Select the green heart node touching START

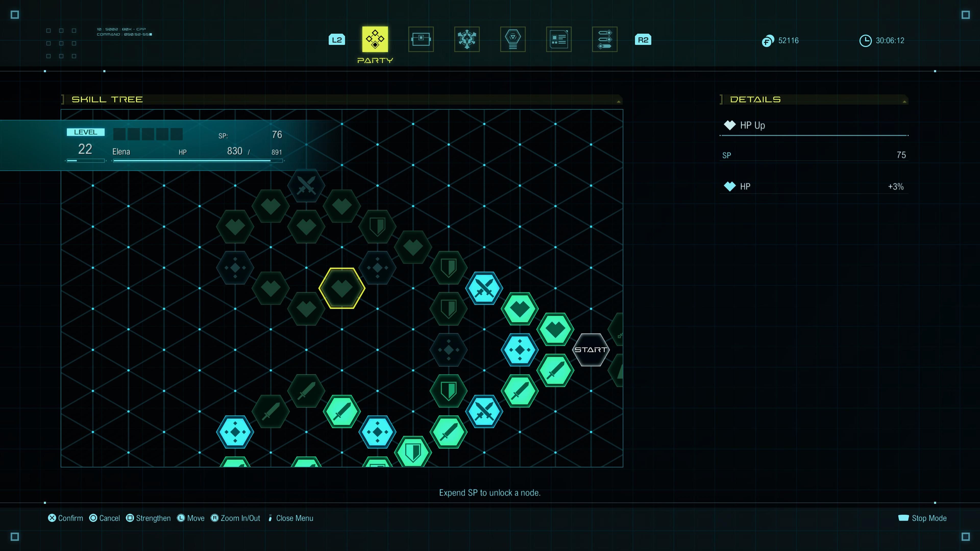point(555,329)
